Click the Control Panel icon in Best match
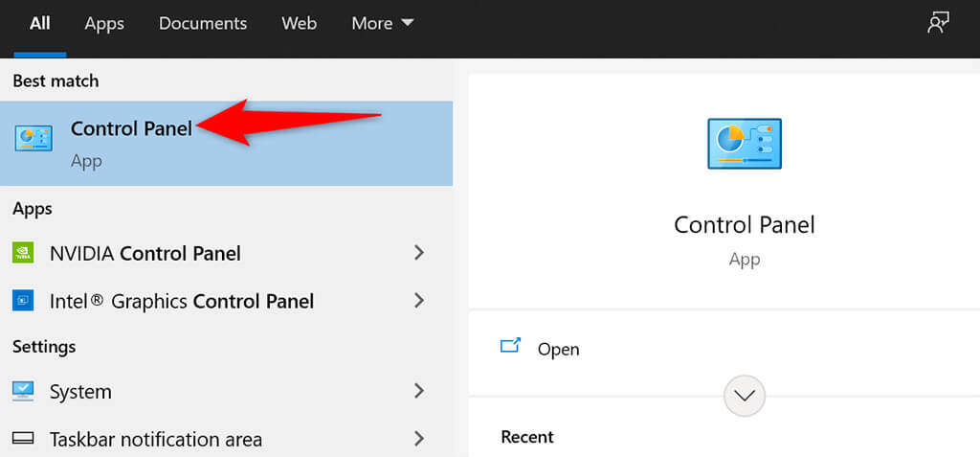This screenshot has height=457, width=980. pyautogui.click(x=34, y=138)
